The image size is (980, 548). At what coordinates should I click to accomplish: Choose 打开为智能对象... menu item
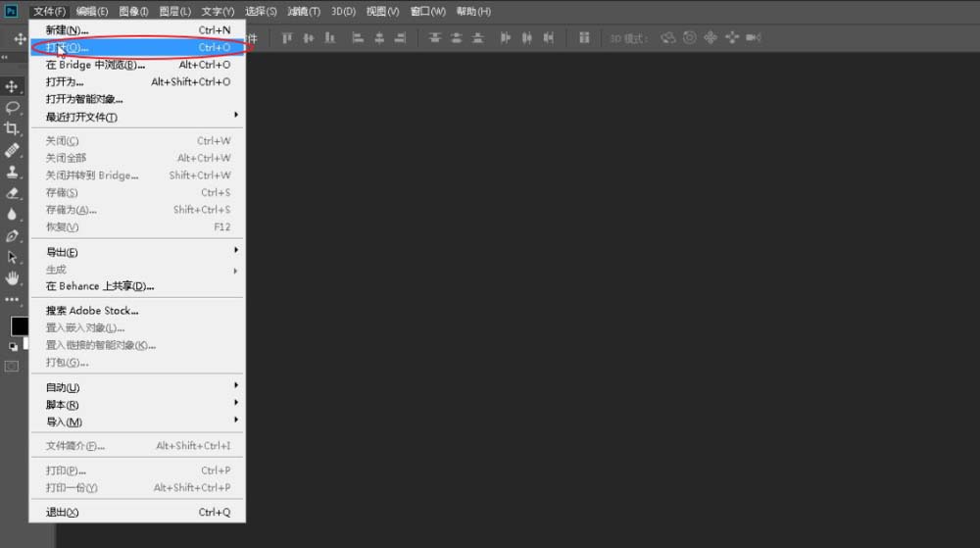pyautogui.click(x=137, y=99)
